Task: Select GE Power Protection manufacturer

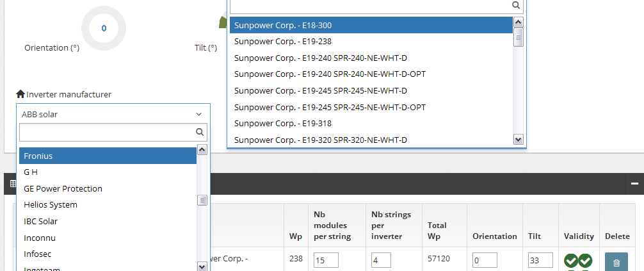Action: [108, 188]
